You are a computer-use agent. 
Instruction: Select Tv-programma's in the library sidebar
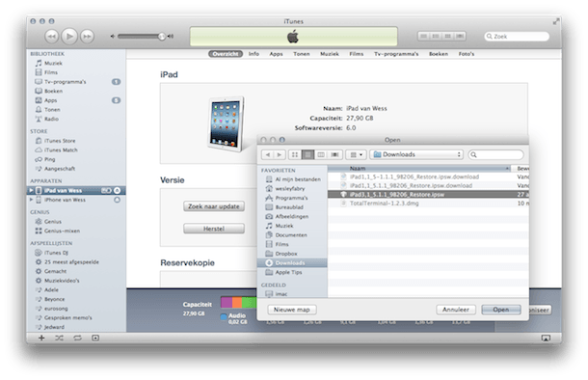tap(65, 82)
